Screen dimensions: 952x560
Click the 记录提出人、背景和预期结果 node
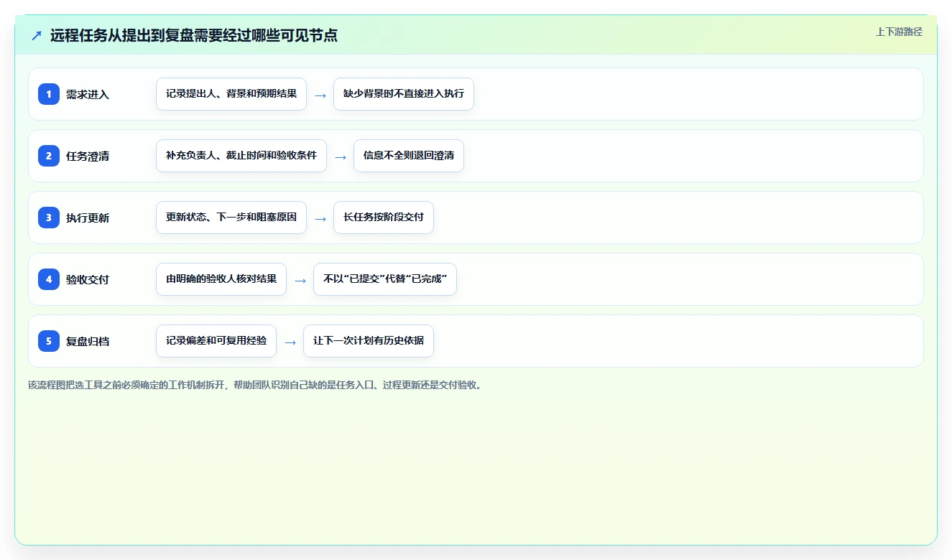tap(231, 94)
